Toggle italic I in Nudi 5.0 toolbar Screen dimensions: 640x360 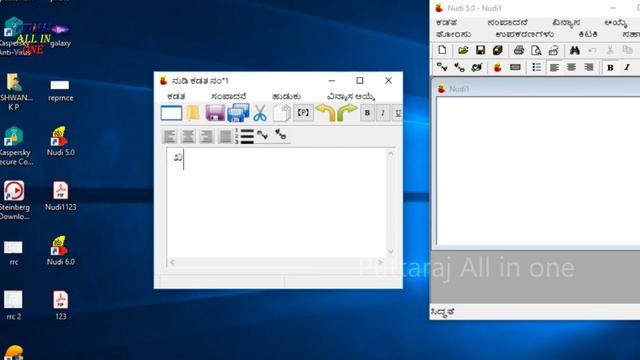(627, 67)
